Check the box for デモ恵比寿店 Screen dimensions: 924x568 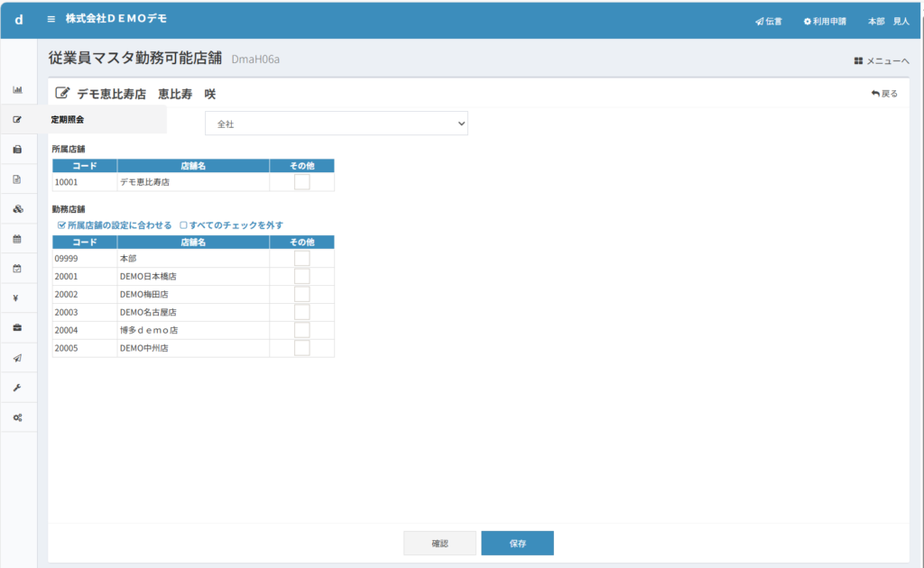click(x=302, y=182)
